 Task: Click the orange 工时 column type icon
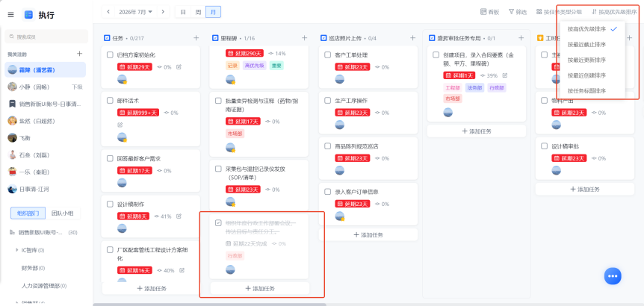(540, 38)
